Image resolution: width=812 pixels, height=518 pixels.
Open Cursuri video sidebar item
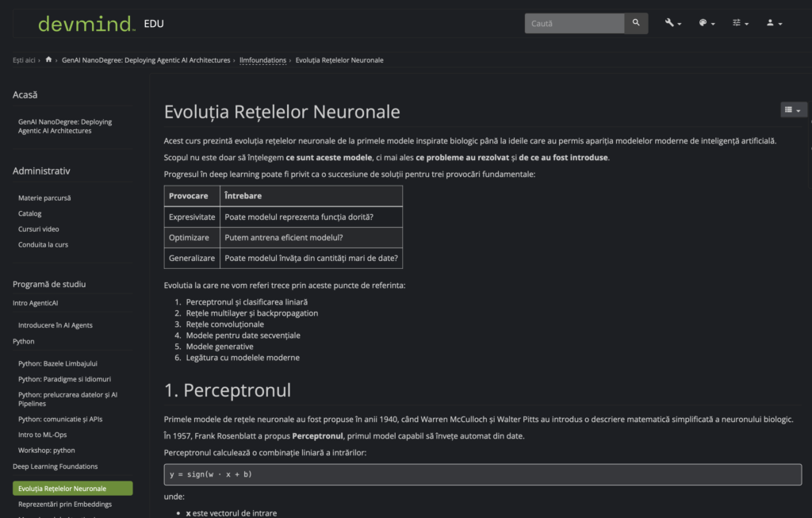tap(38, 229)
